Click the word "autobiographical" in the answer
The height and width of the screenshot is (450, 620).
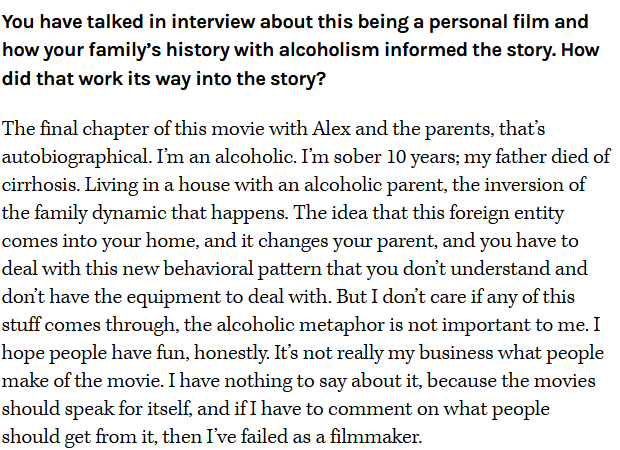coord(76,157)
